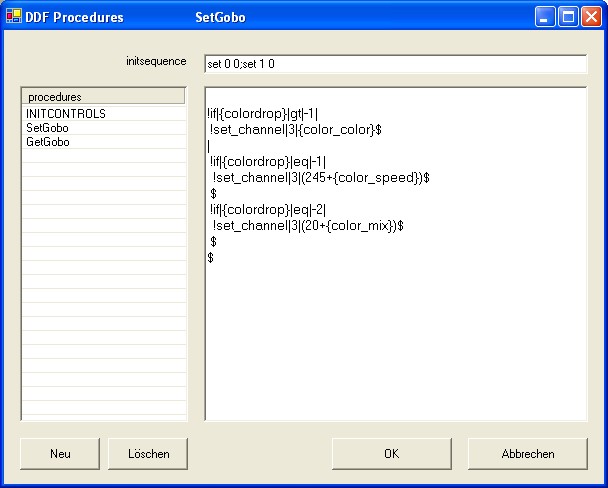Place cursor on the colordrop eq -2 line
The width and height of the screenshot is (608, 488).
[x=268, y=210]
